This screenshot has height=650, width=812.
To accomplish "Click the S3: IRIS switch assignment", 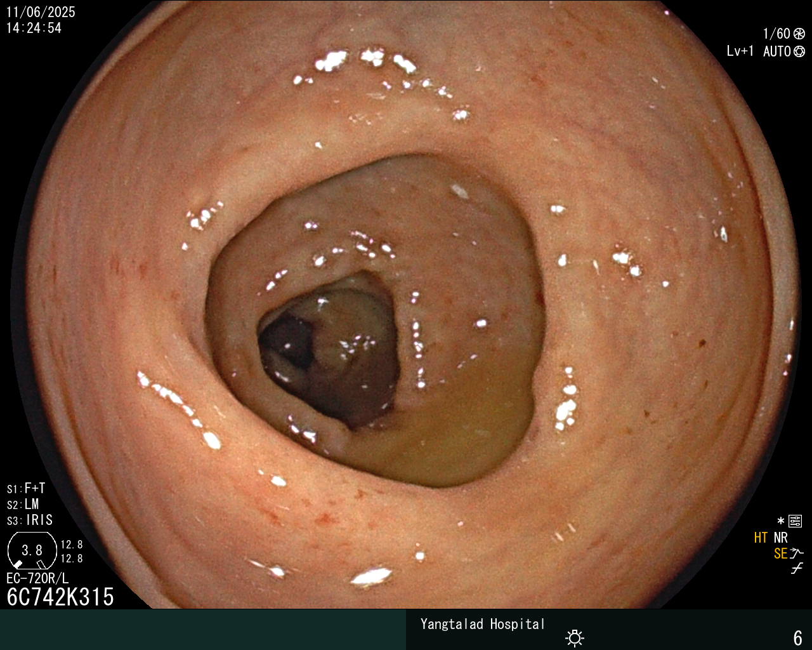I will pos(30,520).
